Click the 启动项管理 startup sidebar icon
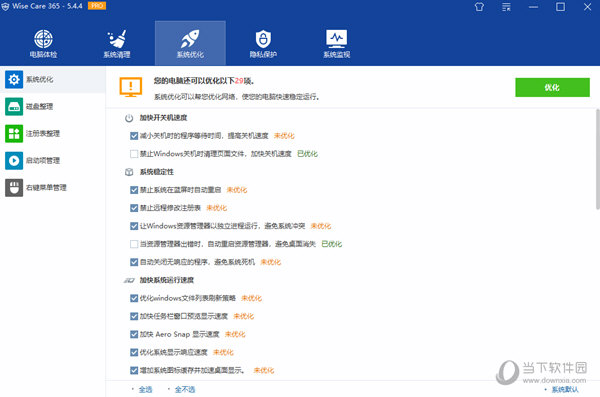 14,160
